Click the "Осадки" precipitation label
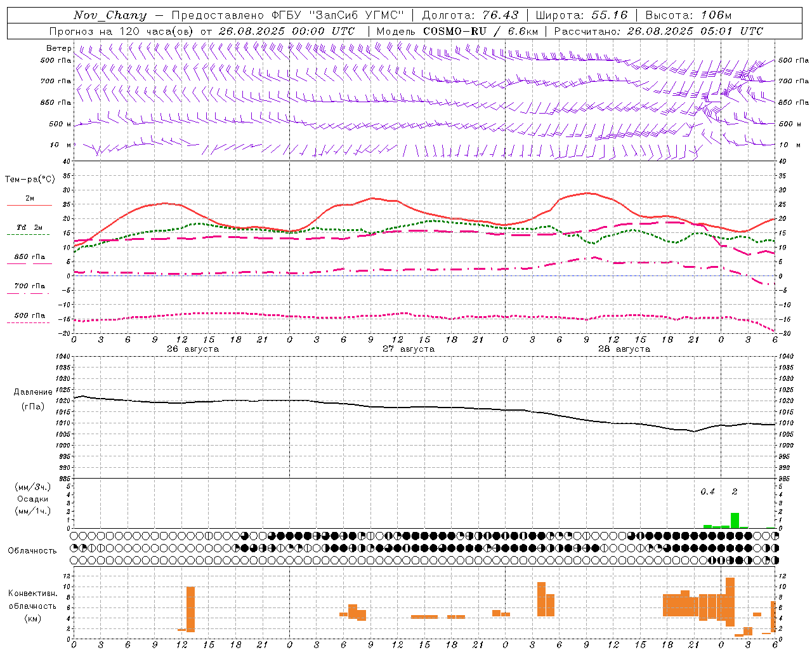The image size is (812, 650). 33,499
